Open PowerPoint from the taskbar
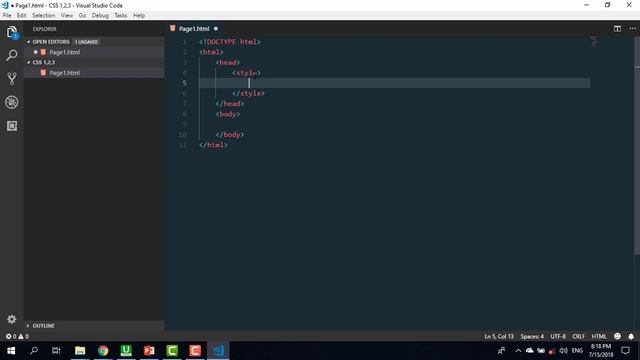Viewport: 640px width, 360px height. (149, 351)
